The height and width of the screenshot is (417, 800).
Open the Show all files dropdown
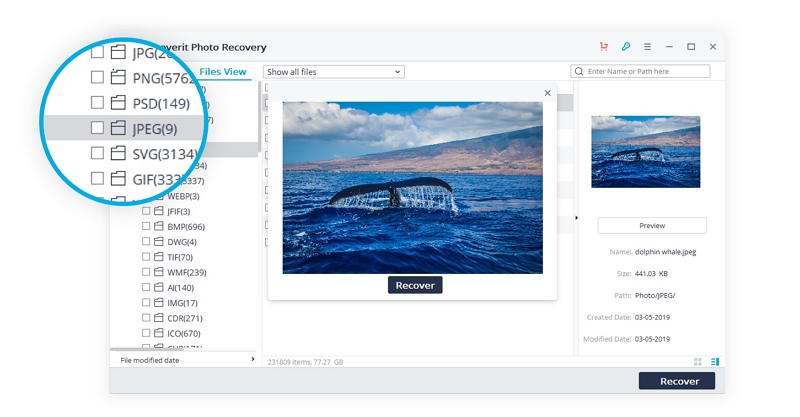click(334, 72)
